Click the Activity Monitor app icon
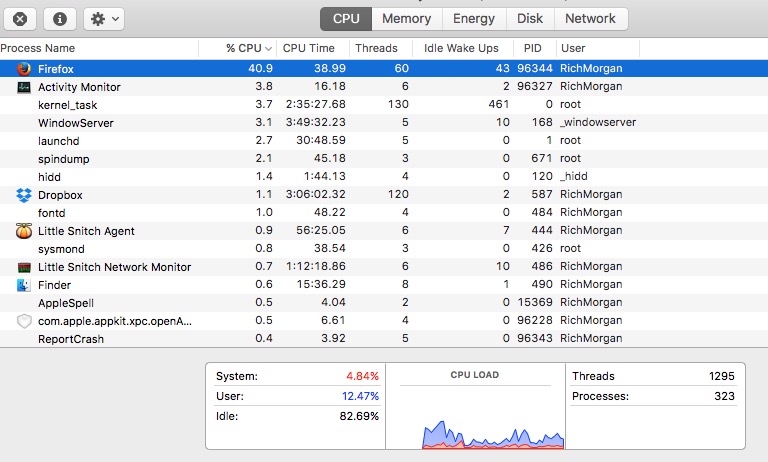Screen dimensions: 768x462 [24, 87]
